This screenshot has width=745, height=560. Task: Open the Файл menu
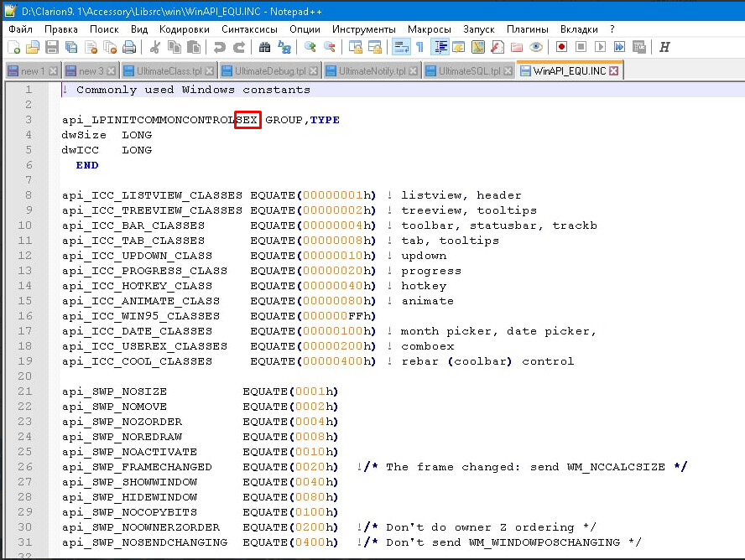[x=21, y=29]
